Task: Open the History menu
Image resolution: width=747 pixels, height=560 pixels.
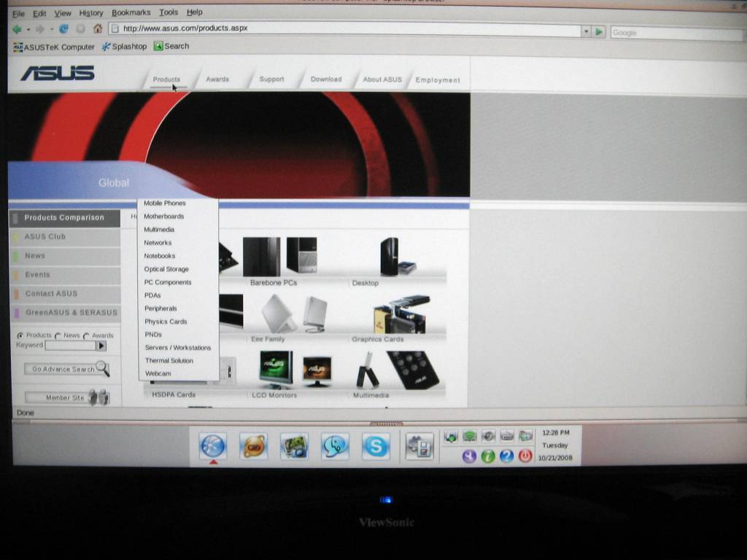Action: [91, 13]
